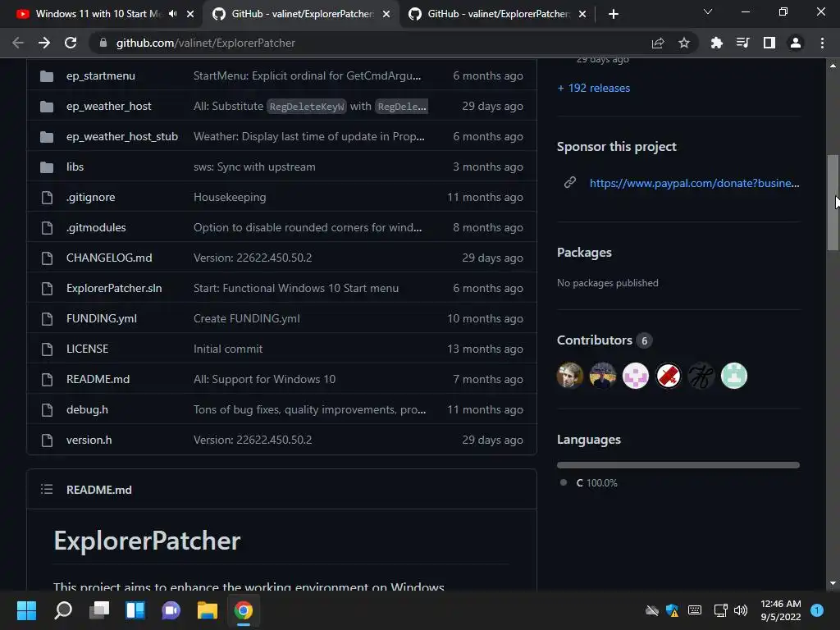Click the ep_startmenu folder icon
Viewport: 840px width, 630px height.
(x=47, y=76)
